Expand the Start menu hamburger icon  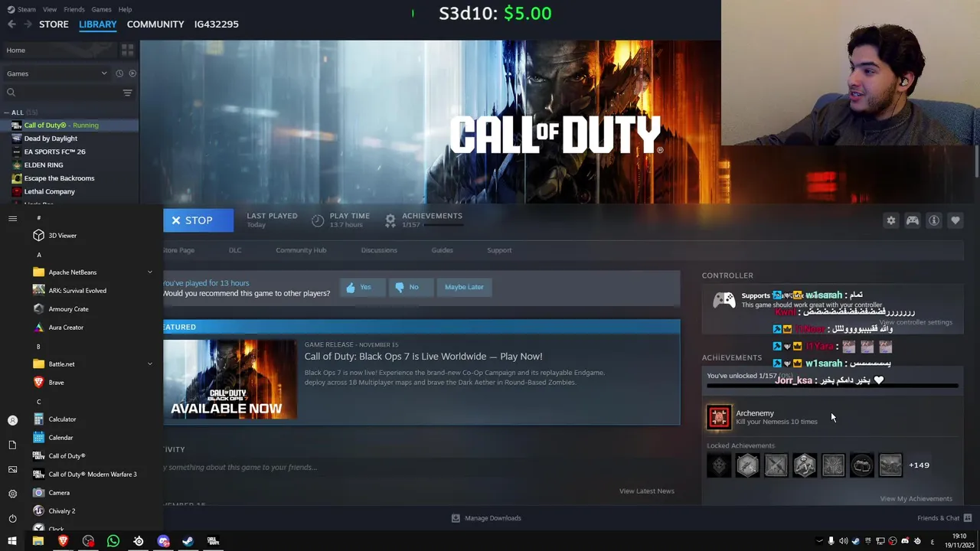point(12,219)
